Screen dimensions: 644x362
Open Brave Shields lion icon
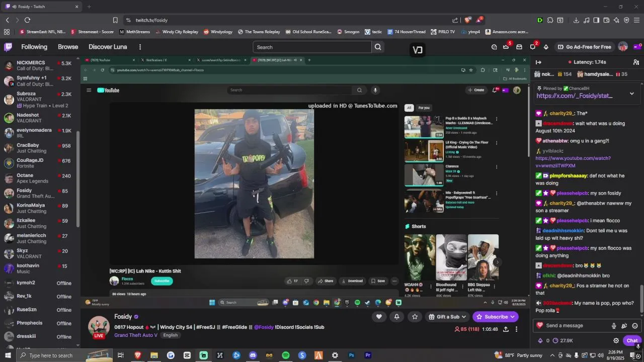(x=467, y=20)
